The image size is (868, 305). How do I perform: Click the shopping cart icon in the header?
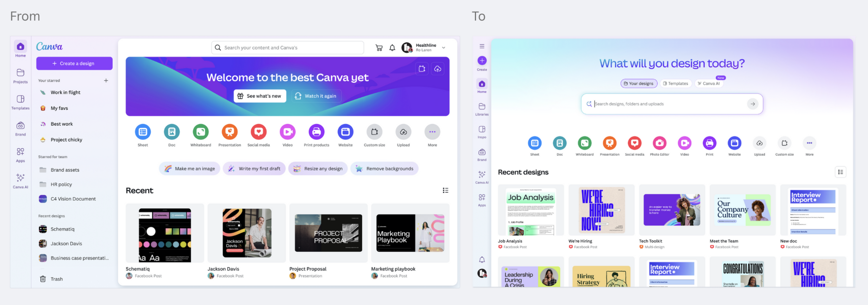click(379, 48)
